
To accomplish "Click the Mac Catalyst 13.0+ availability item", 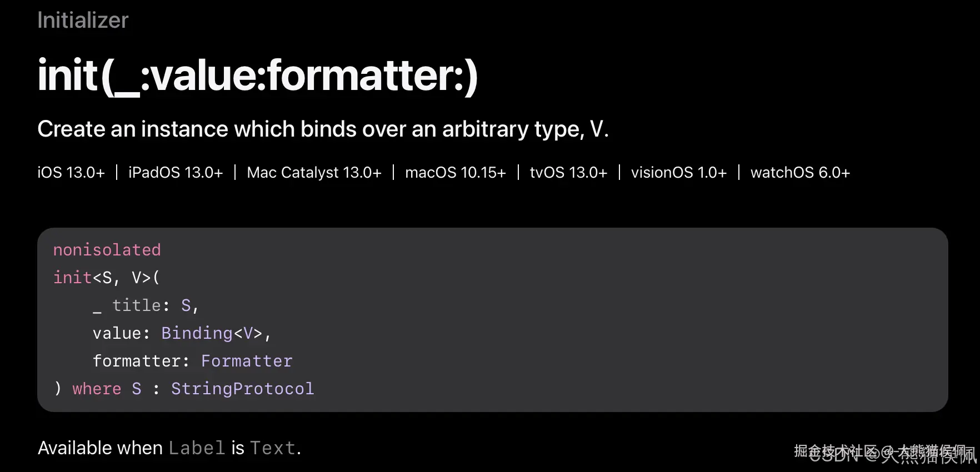I will click(314, 173).
